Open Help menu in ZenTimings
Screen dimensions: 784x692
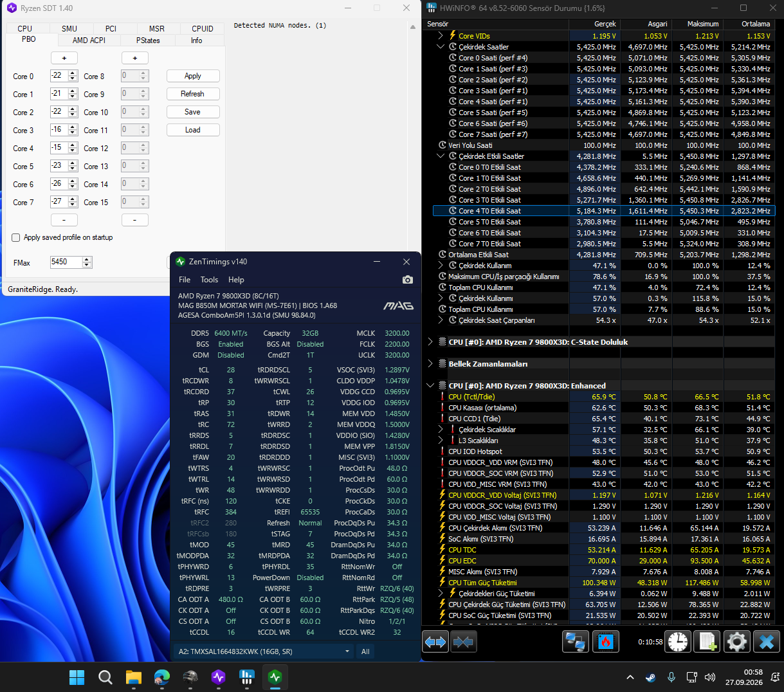click(x=236, y=280)
